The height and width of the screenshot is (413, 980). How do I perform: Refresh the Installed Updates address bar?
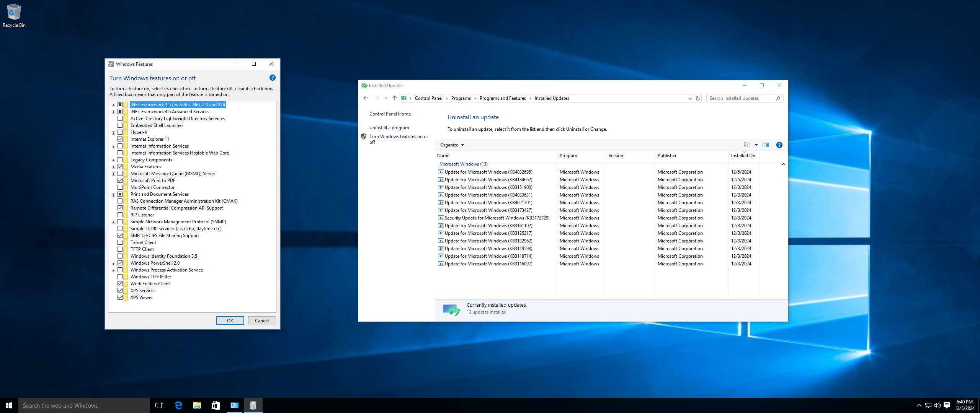(x=697, y=98)
